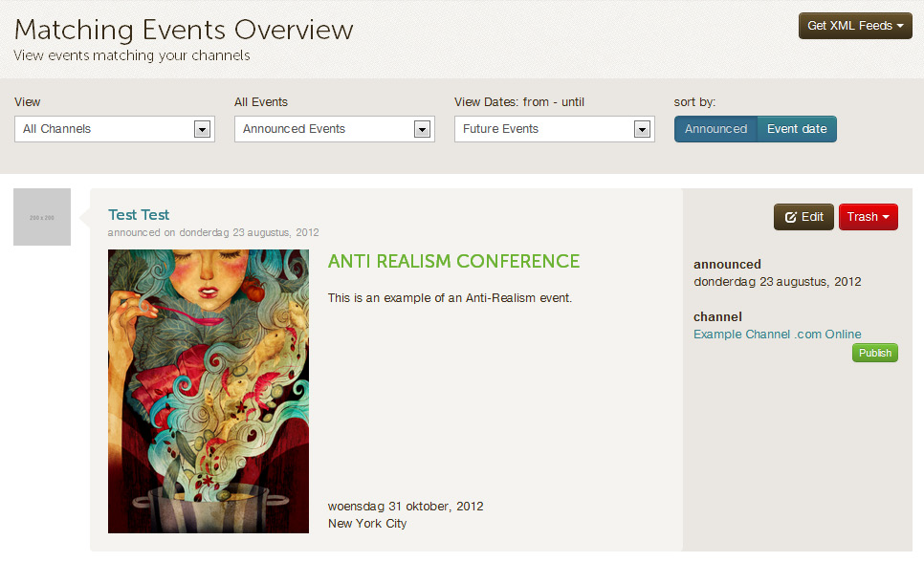Open the Get XML Feeds dropdown button
The image size is (924, 562).
click(855, 26)
